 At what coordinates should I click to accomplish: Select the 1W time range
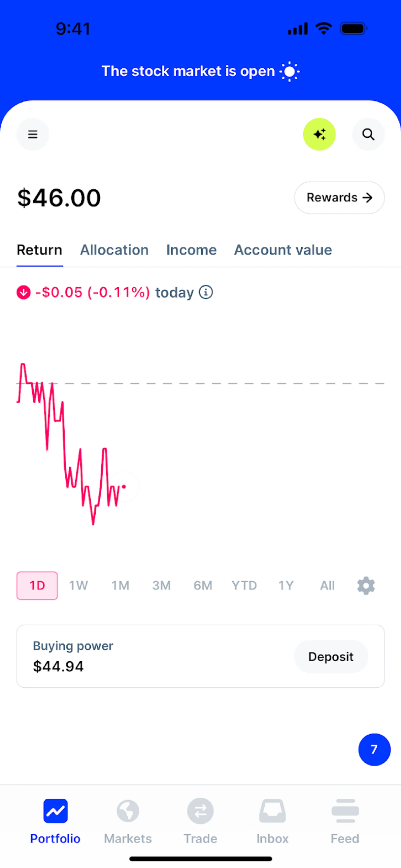[x=79, y=586]
